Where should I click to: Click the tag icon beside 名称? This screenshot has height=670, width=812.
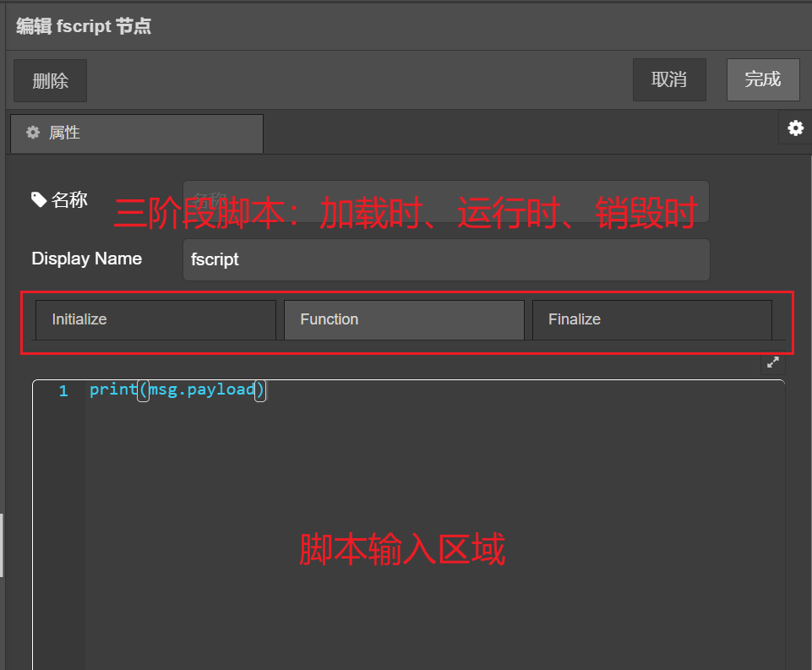point(39,199)
